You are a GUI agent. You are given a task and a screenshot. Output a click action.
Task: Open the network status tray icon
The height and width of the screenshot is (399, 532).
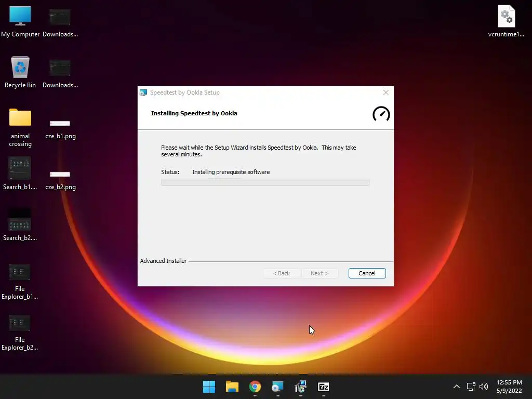(471, 387)
